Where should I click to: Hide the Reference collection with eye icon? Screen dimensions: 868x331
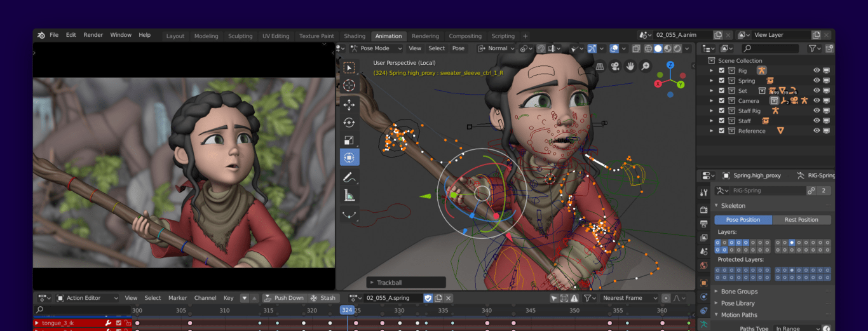(x=817, y=131)
